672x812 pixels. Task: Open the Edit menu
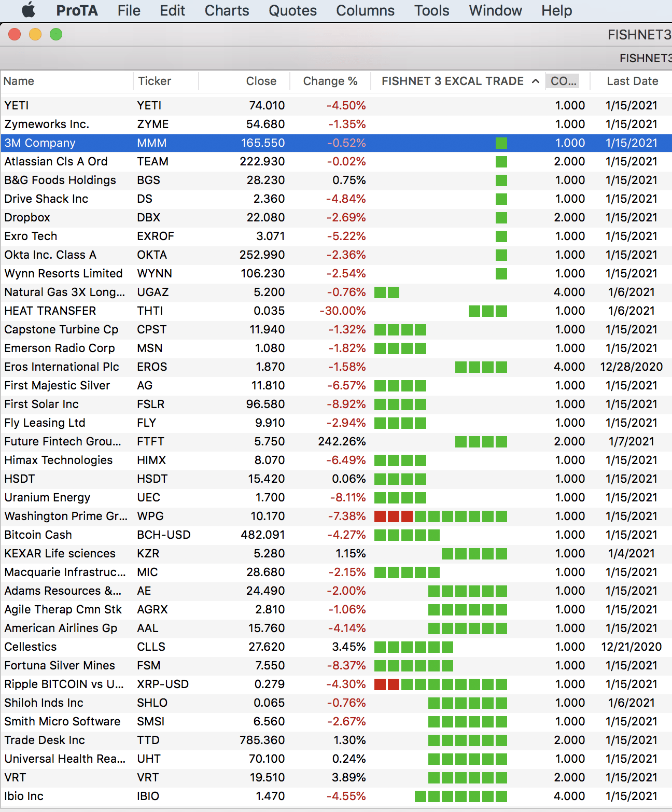[x=173, y=10]
